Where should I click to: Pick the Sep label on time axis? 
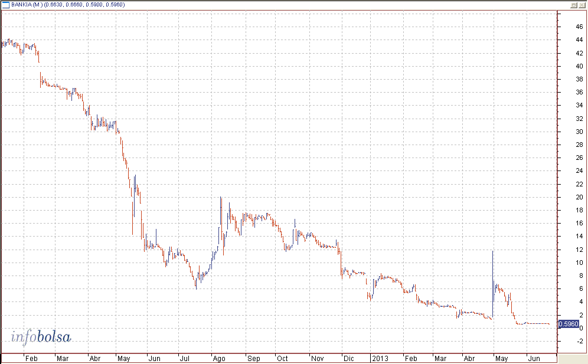253,358
